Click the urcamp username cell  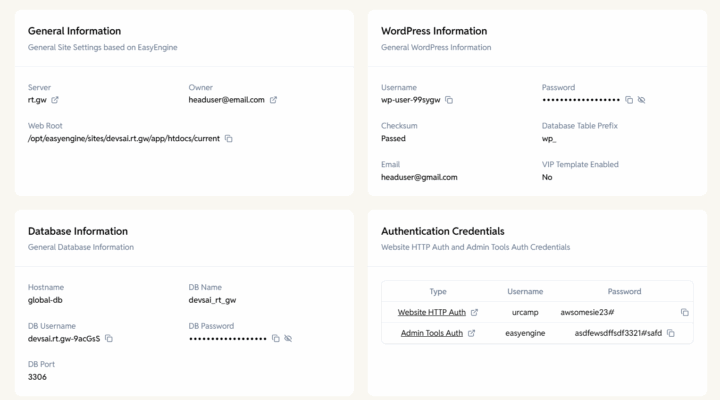pyautogui.click(x=525, y=312)
